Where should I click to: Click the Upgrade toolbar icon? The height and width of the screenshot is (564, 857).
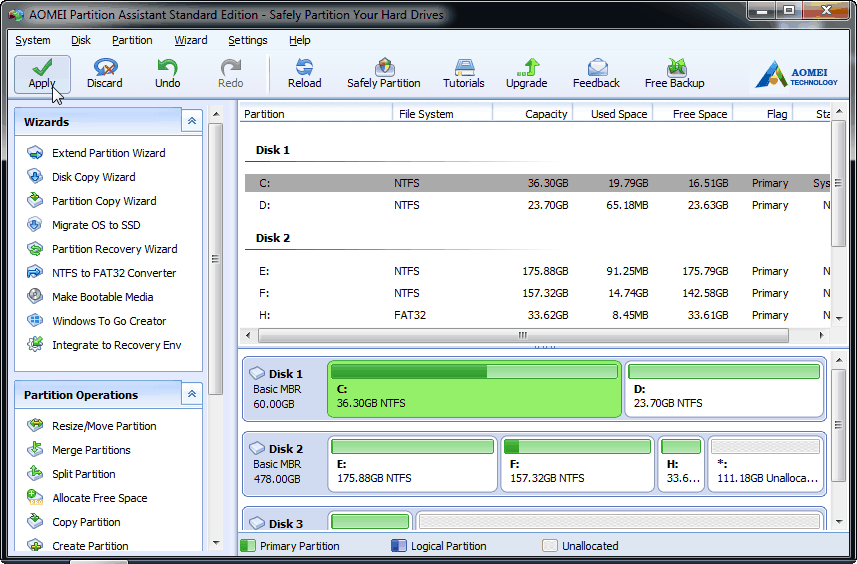click(x=526, y=74)
